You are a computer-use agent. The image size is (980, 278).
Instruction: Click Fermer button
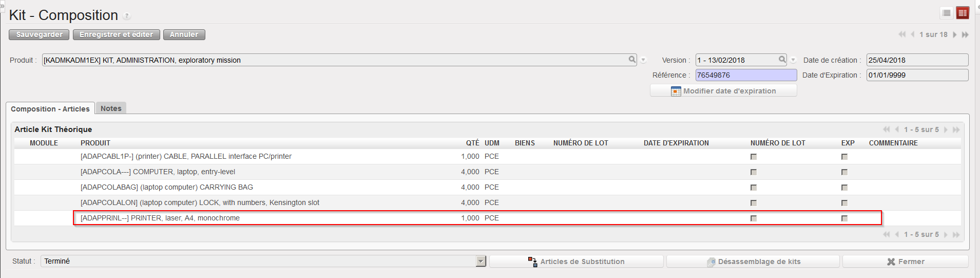click(x=906, y=262)
